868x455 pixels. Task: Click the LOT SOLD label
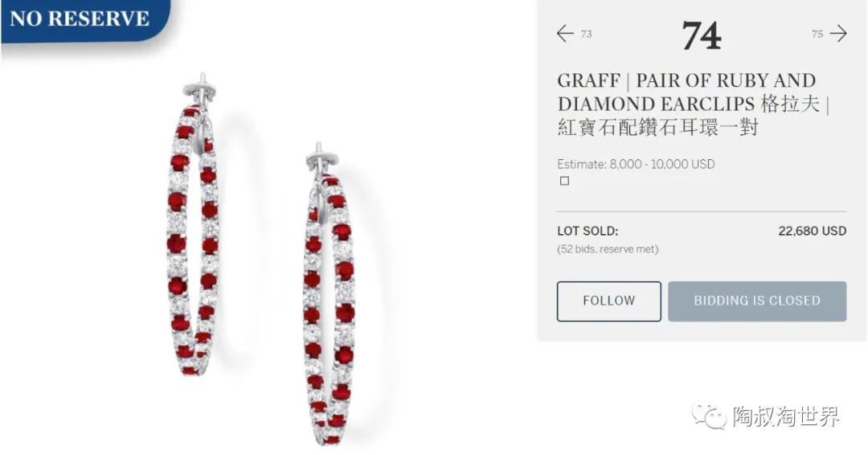click(588, 231)
